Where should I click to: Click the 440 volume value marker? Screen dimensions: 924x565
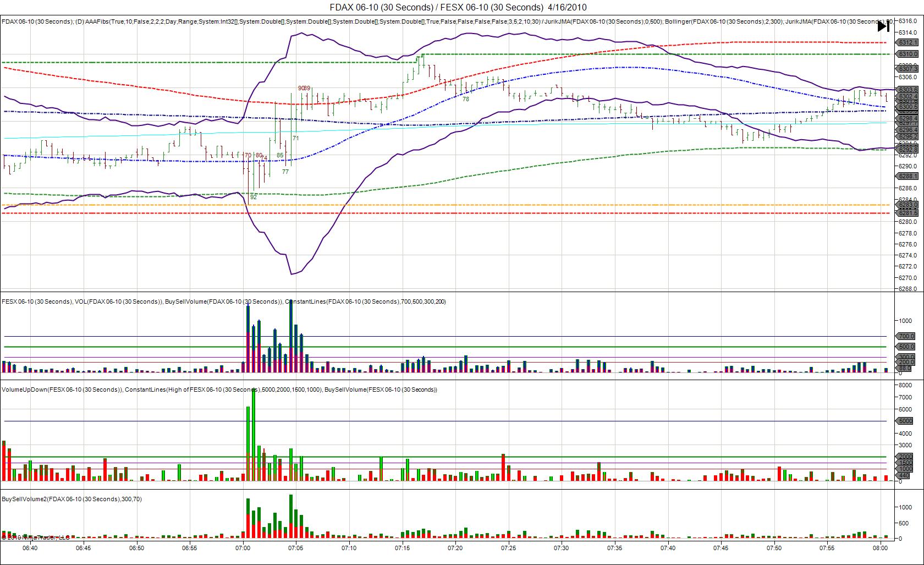(904, 475)
